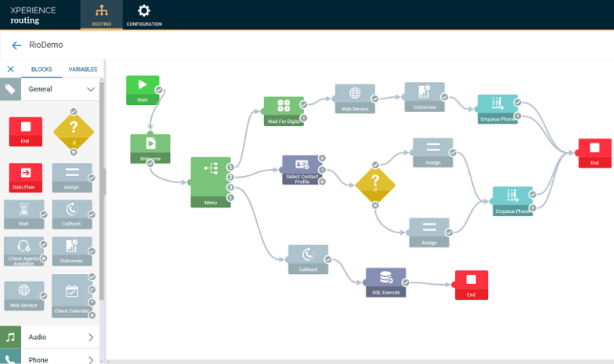The height and width of the screenshot is (364, 614).
Task: Select the Wait For Digits block
Action: [x=283, y=110]
